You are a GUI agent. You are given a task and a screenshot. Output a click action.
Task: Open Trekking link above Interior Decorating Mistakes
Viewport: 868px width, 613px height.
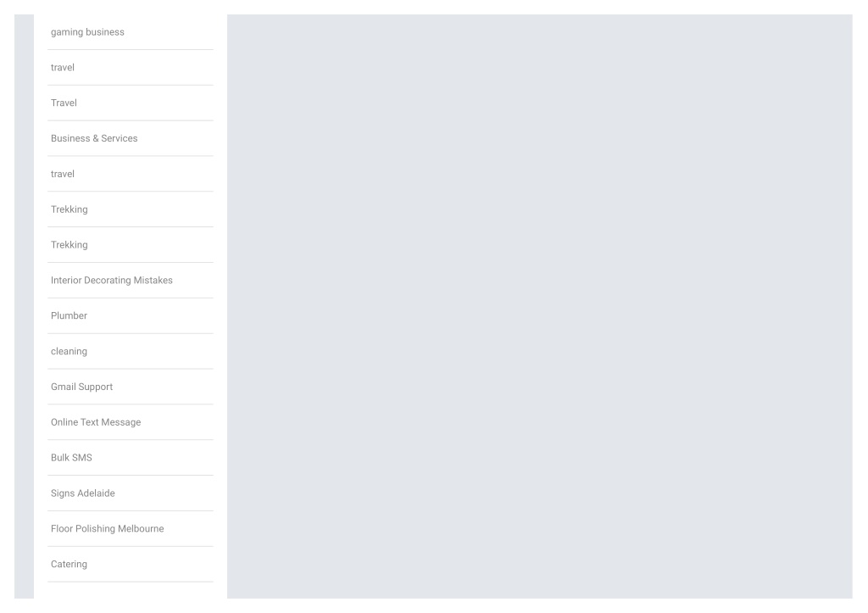pyautogui.click(x=70, y=245)
